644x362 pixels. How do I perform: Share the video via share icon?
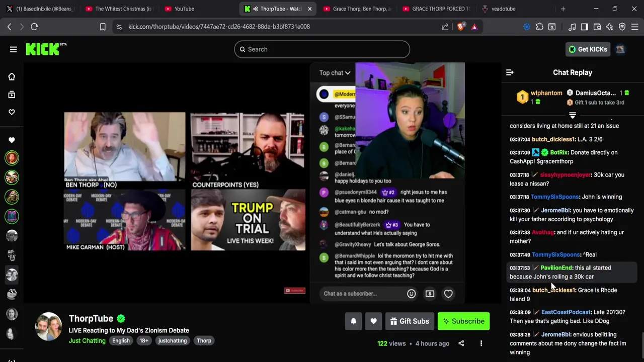461,343
